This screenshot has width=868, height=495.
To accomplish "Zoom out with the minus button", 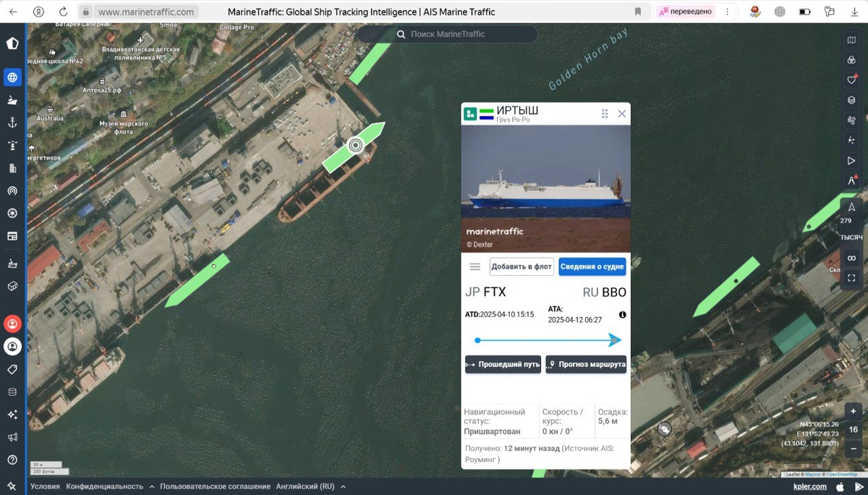I will coord(854,448).
